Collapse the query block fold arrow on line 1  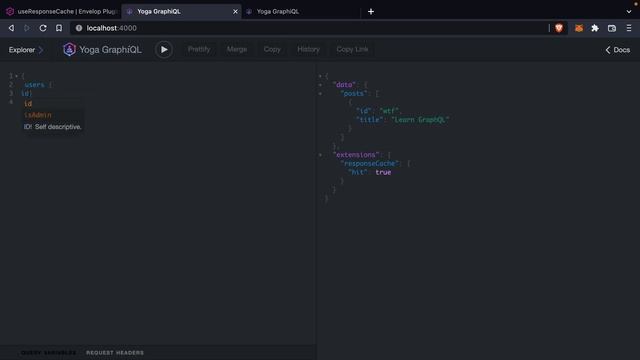point(16,76)
